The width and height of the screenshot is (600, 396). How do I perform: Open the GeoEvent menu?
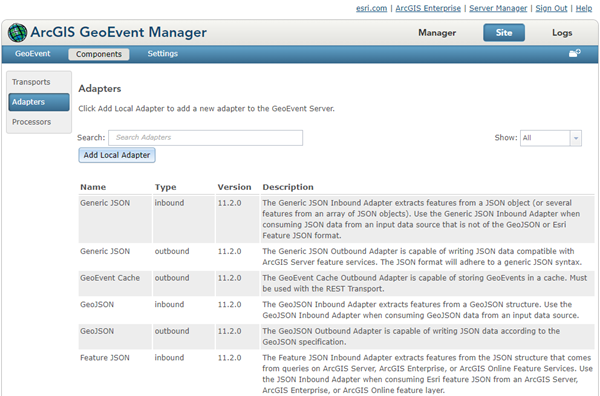[x=33, y=54]
